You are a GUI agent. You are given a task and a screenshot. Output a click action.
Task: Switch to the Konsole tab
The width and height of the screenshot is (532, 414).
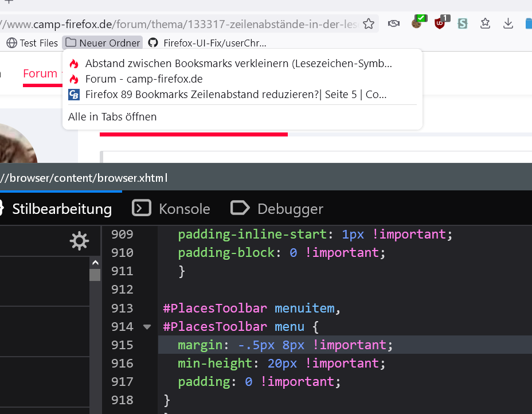171,209
